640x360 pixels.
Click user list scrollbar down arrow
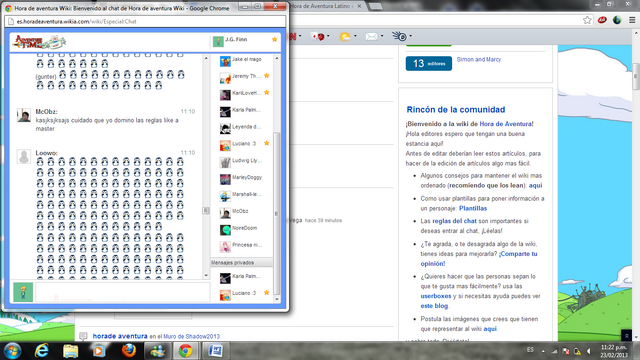coord(277,299)
